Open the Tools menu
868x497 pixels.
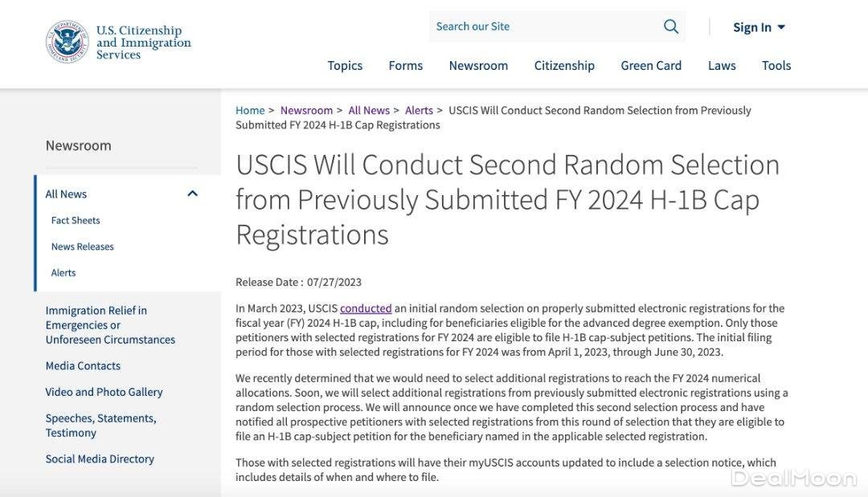coord(776,65)
